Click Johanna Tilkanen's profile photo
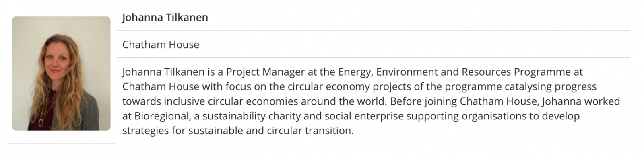644x158 pixels. point(61,74)
